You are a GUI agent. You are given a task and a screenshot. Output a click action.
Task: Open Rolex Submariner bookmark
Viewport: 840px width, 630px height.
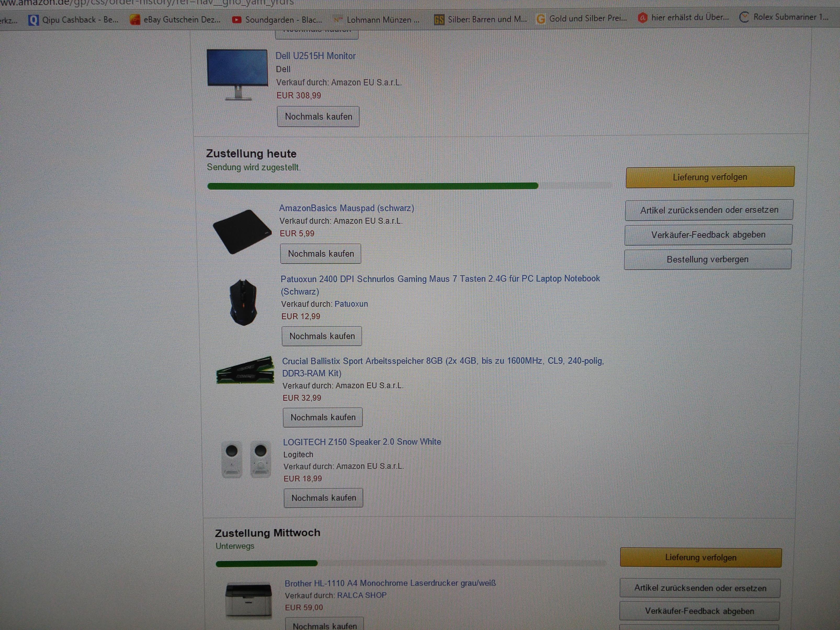784,17
